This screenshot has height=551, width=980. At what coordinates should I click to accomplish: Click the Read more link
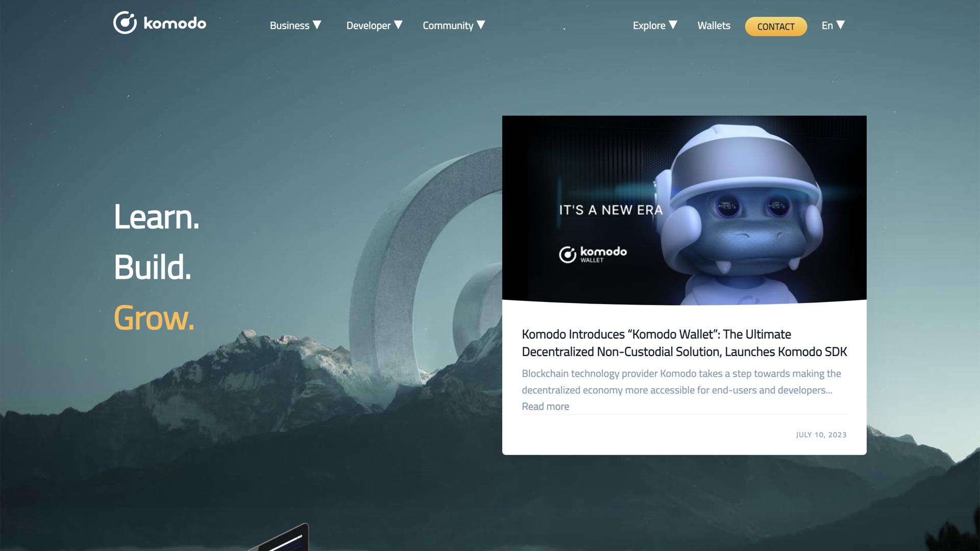point(545,407)
